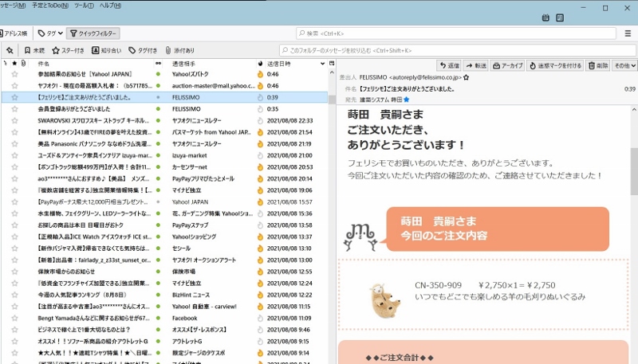Viewport: 638px width, 364px height.
Task: Click the blue star beside recipient
Action: pyautogui.click(x=406, y=100)
